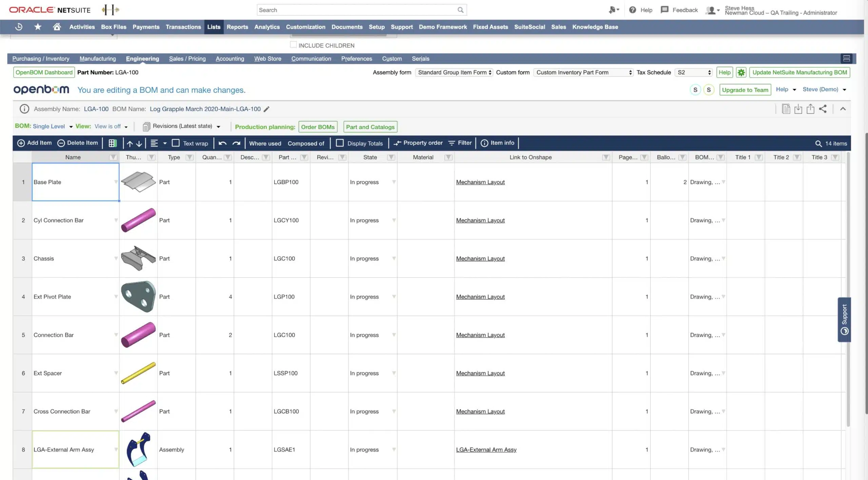Undo the last BOM change
Image resolution: width=868 pixels, height=480 pixels.
[222, 143]
